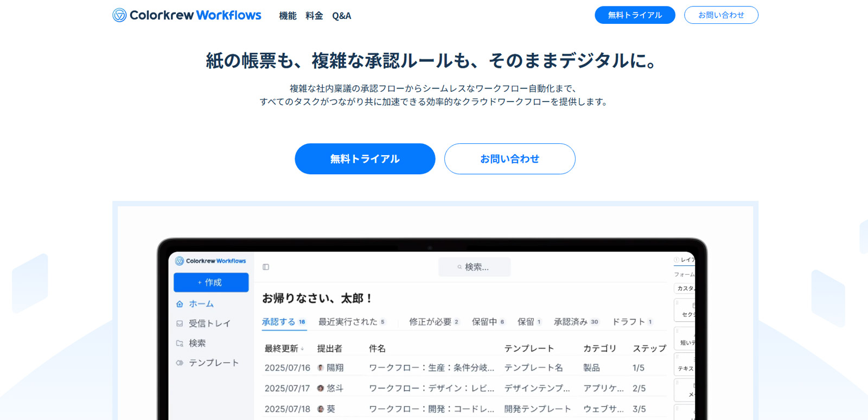
Task: Switch to the 保留中 tab
Action: (488, 322)
